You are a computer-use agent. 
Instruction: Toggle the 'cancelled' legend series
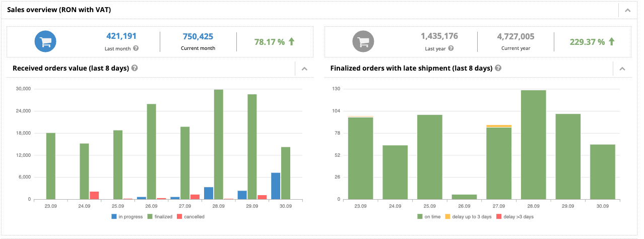[x=190, y=217]
